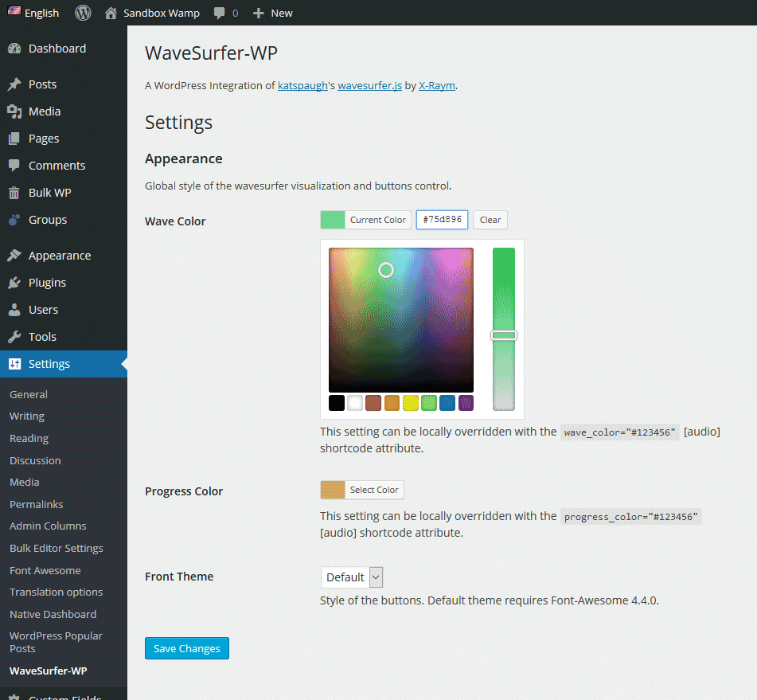Click the Pages document icon
Viewport: 757px width, 700px height.
point(14,139)
